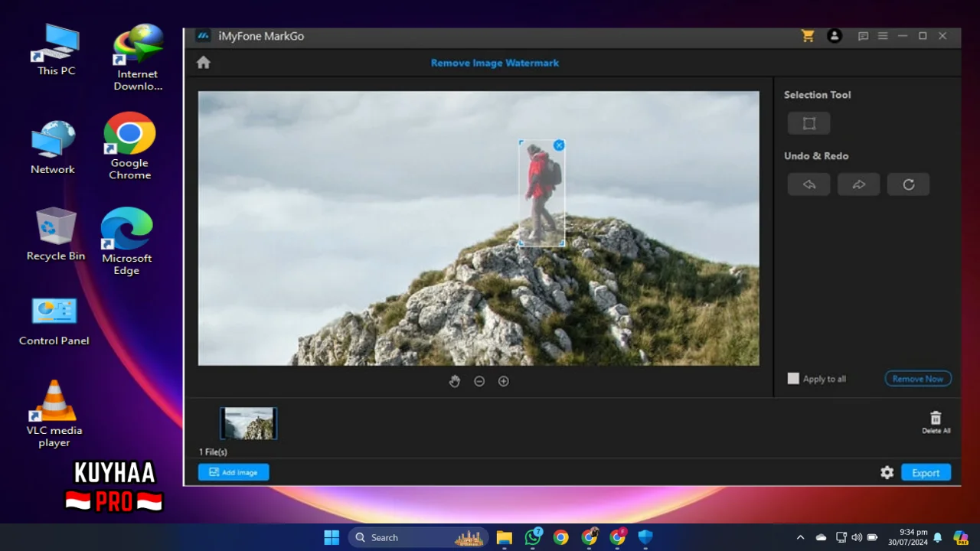Image resolution: width=980 pixels, height=551 pixels.
Task: Zoom in on the image preview
Action: (504, 381)
